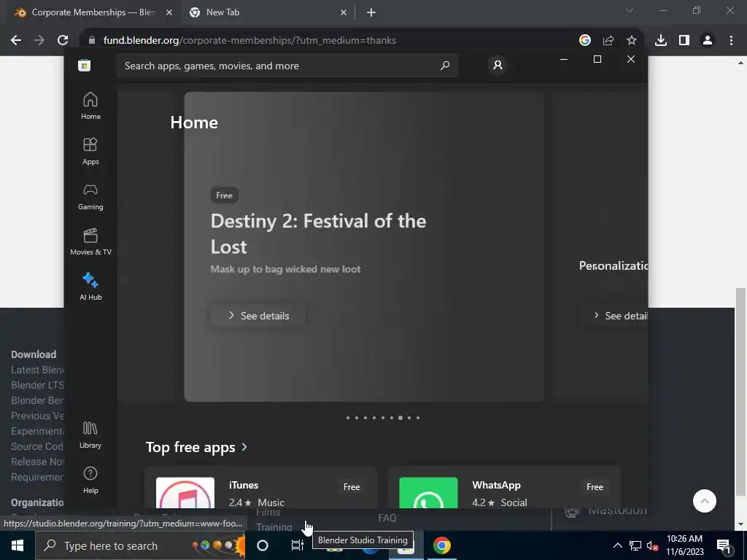Open a new Chrome tab
The width and height of the screenshot is (747, 560).
[x=371, y=13]
